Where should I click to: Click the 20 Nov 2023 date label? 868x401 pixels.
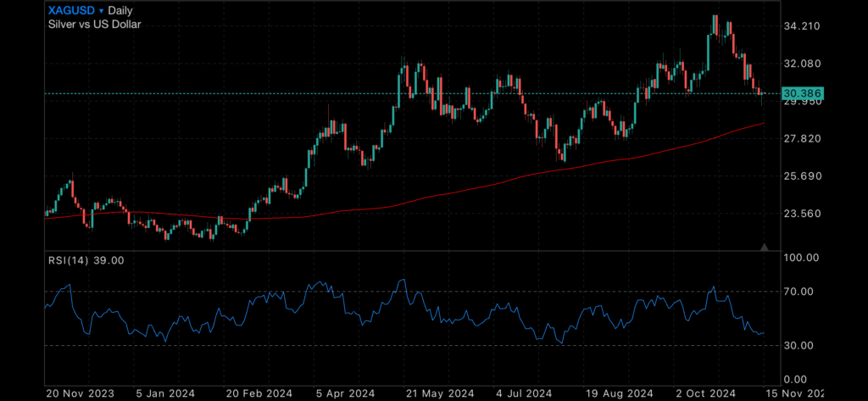pos(81,393)
